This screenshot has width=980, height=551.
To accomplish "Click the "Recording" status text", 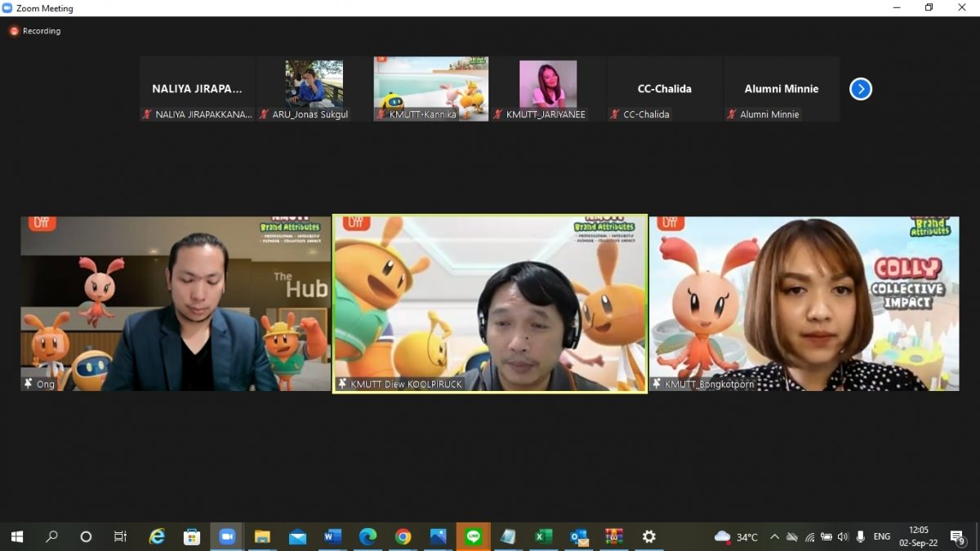I will click(x=42, y=31).
